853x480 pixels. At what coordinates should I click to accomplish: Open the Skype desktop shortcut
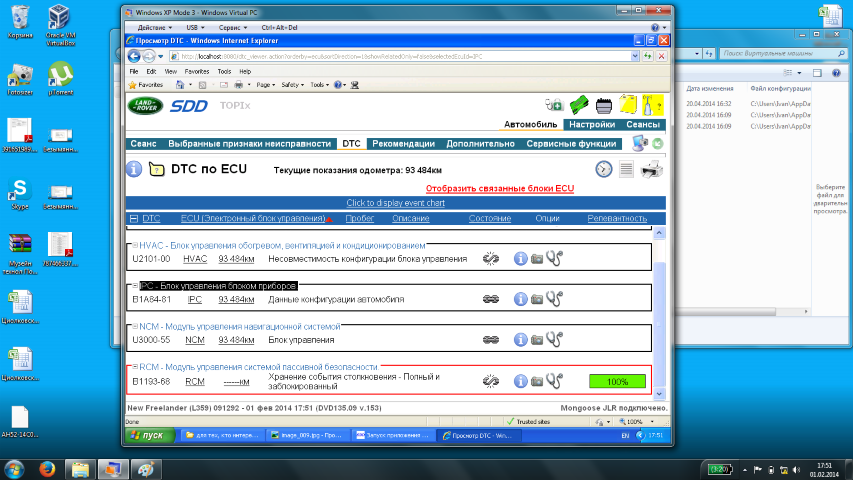pos(20,195)
